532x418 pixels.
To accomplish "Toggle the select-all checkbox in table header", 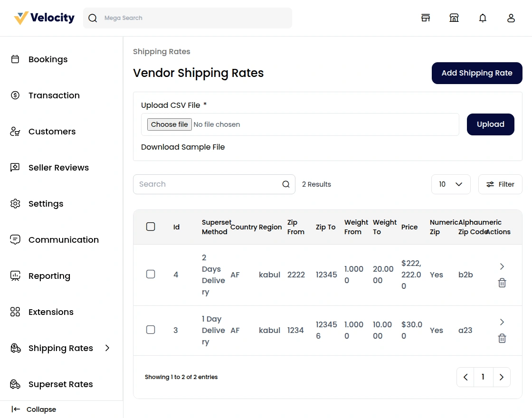I will 151,227.
